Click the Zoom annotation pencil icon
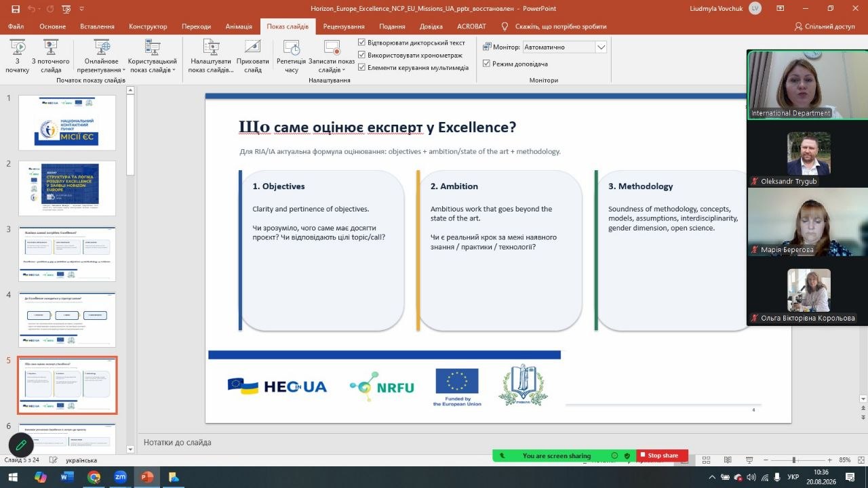868x488 pixels. 21,445
